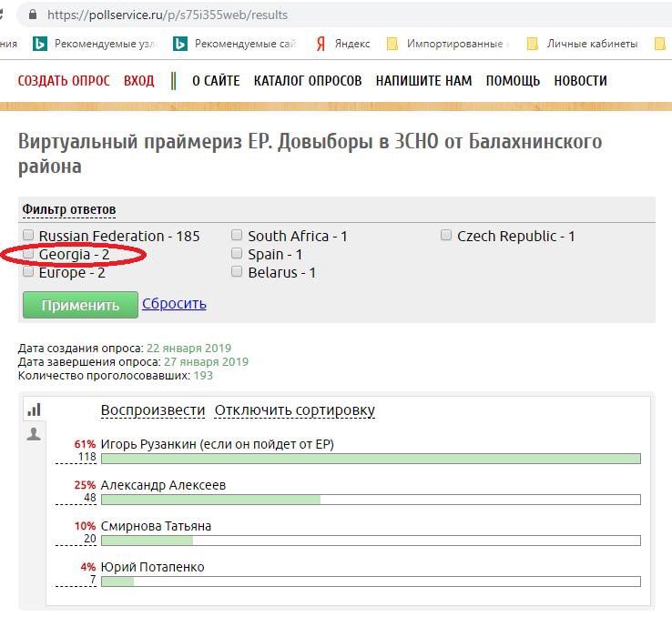Click Александр Алексеев result bar
Screen dimensions: 672x627
tap(371, 500)
